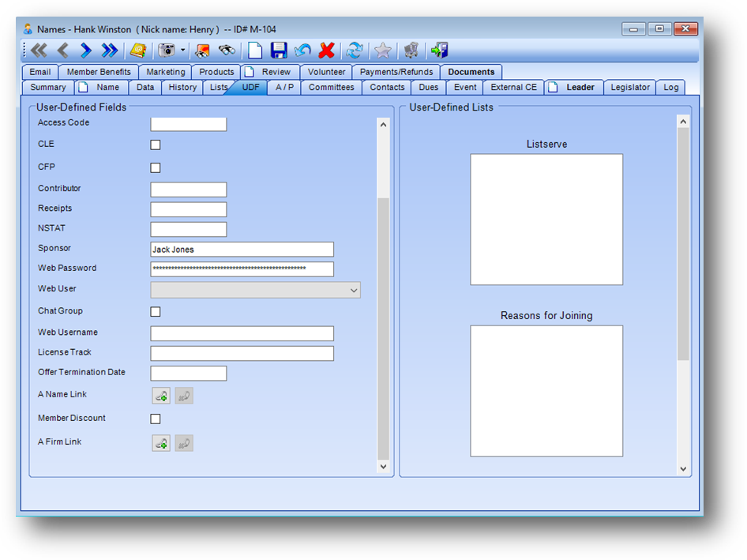Create a new blank record
Screen dimensions: 747x560
(x=255, y=50)
